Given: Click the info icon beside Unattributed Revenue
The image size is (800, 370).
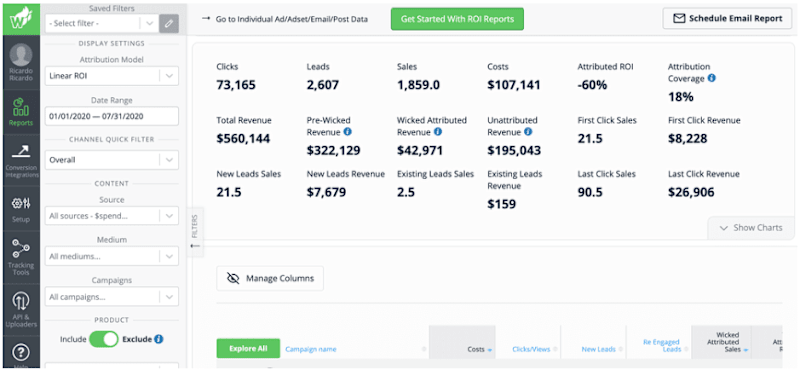Looking at the screenshot, I should pos(528,132).
